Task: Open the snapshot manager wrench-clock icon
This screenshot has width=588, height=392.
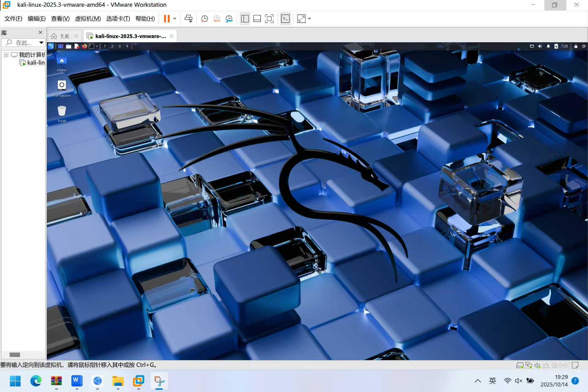Action: (229, 19)
